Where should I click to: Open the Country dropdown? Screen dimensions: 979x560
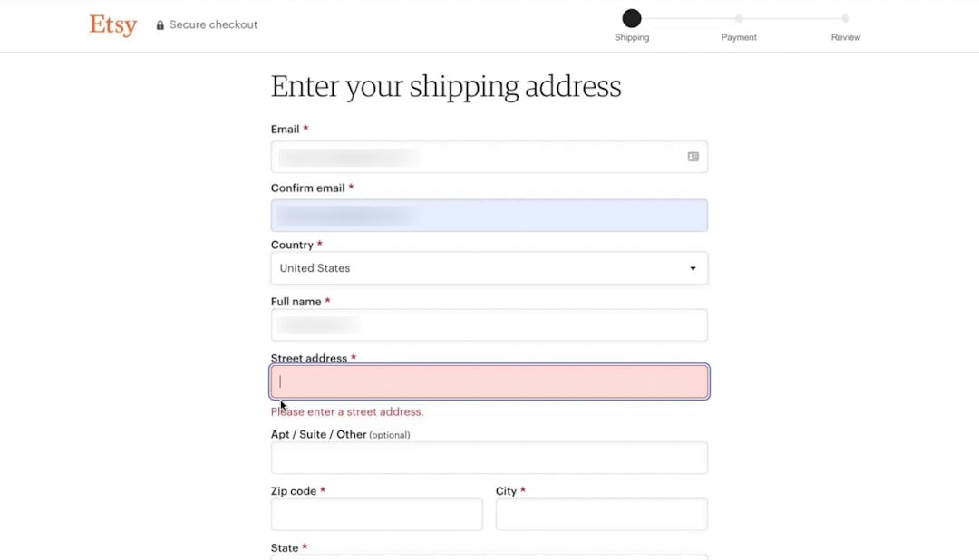coord(489,267)
